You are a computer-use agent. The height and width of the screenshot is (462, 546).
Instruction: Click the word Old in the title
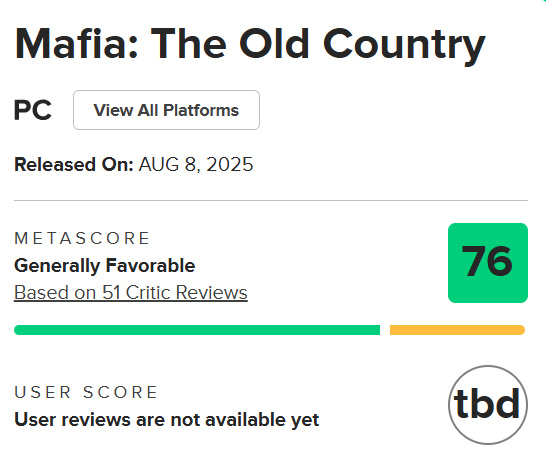(274, 44)
